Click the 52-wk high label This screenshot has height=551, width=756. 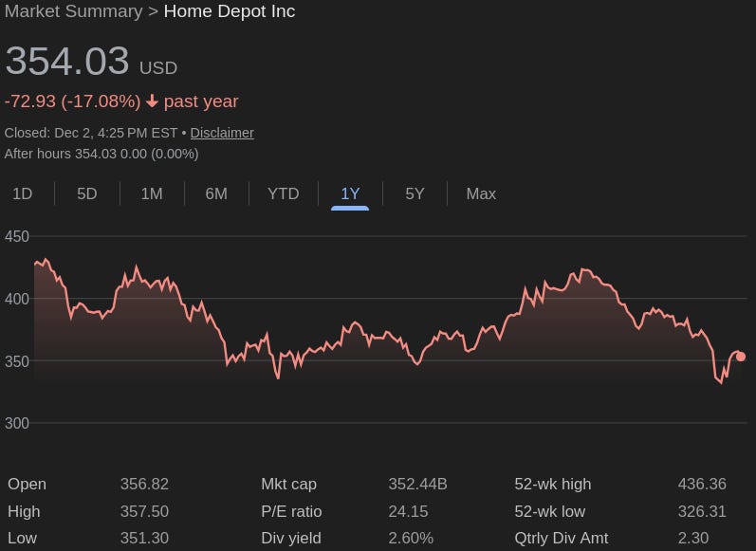click(x=553, y=484)
